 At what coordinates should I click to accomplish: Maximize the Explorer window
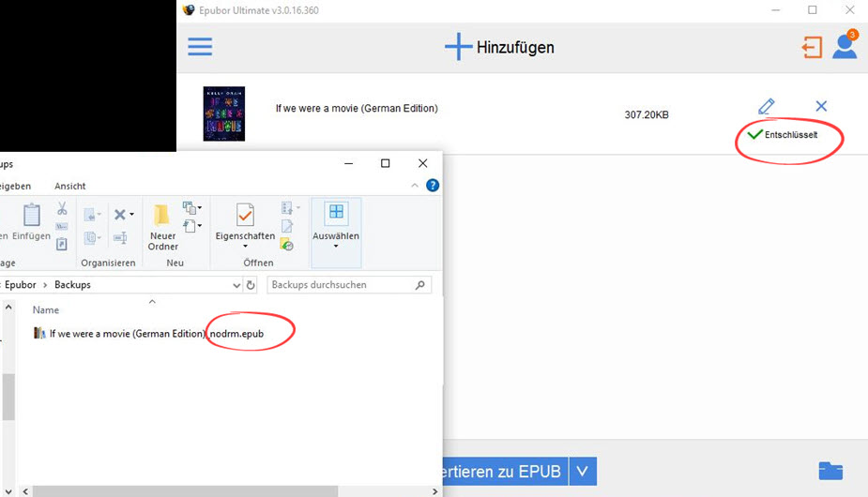386,163
